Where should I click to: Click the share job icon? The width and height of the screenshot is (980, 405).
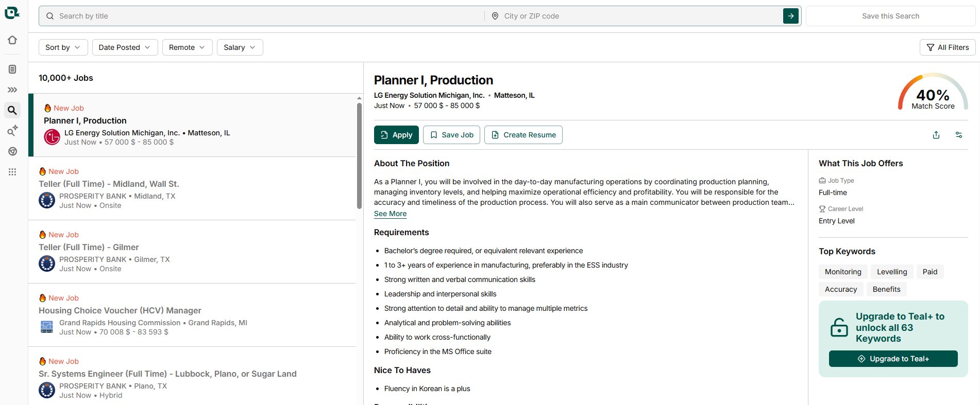point(936,135)
